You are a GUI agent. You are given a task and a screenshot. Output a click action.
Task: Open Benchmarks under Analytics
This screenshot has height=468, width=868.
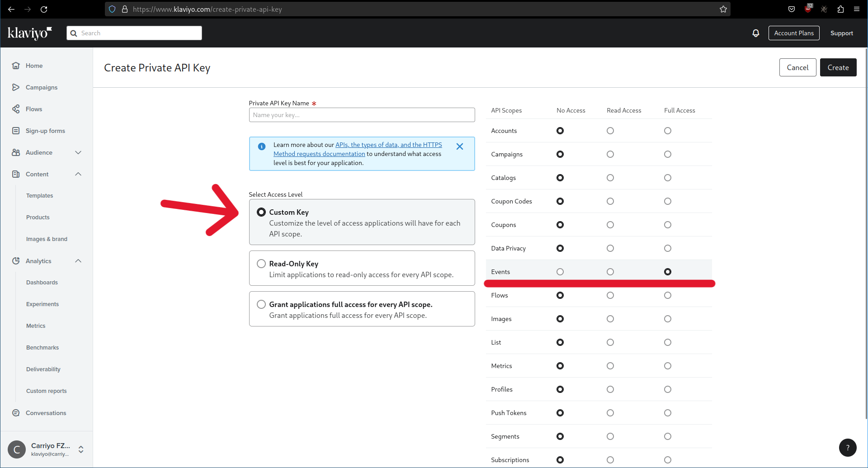coord(42,348)
